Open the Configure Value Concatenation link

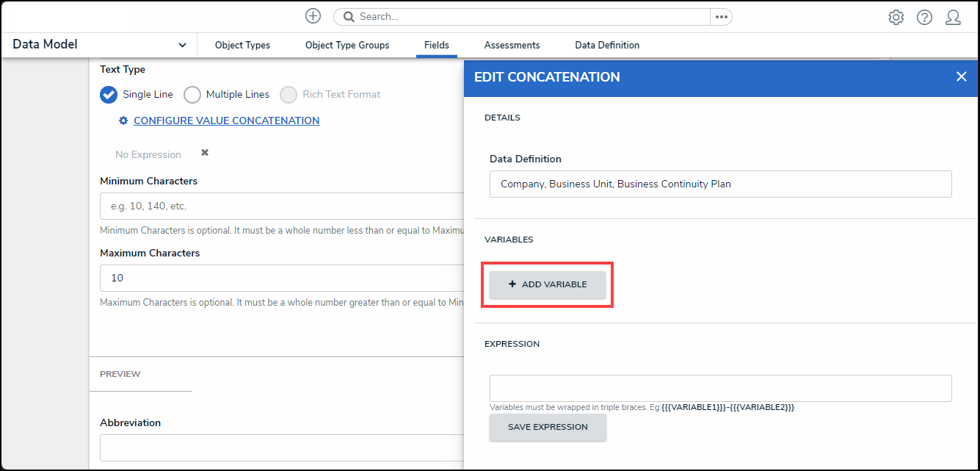point(226,121)
